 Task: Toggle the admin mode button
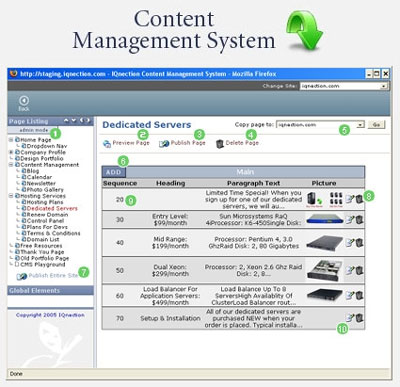33,130
